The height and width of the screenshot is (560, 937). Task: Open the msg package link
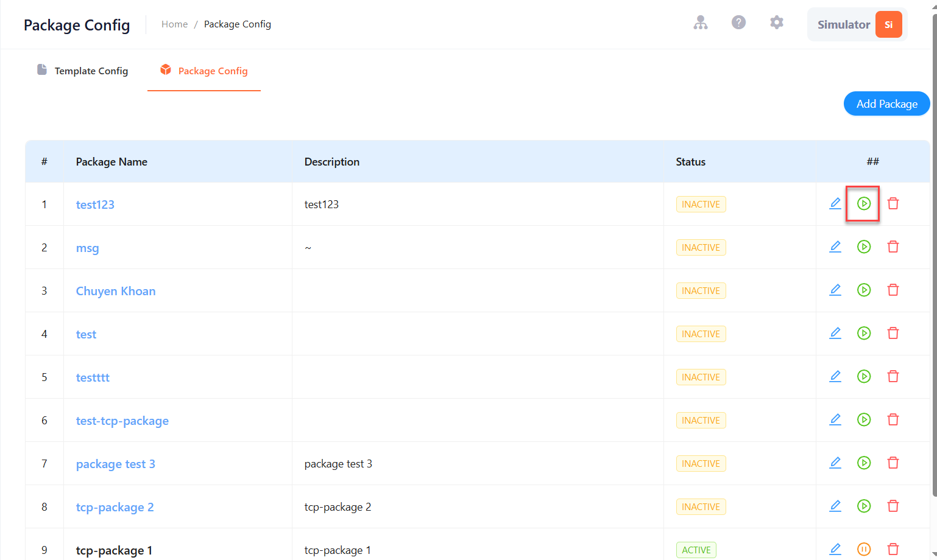(x=87, y=248)
